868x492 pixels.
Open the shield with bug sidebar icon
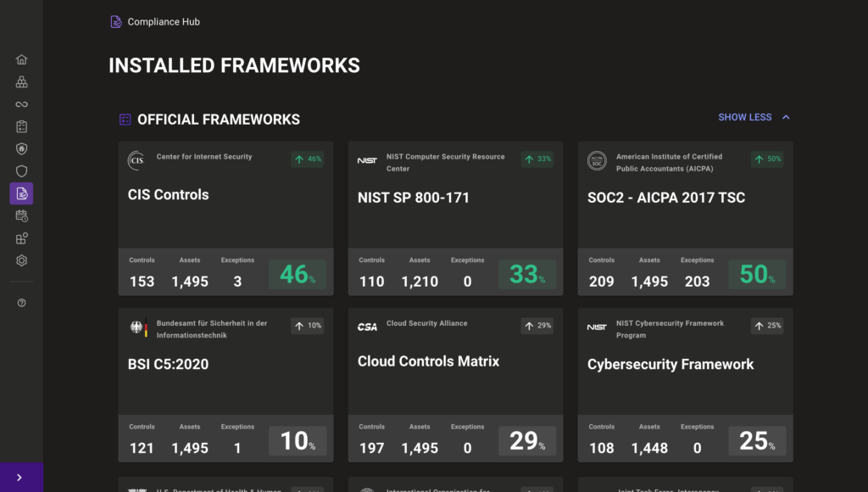tap(21, 148)
